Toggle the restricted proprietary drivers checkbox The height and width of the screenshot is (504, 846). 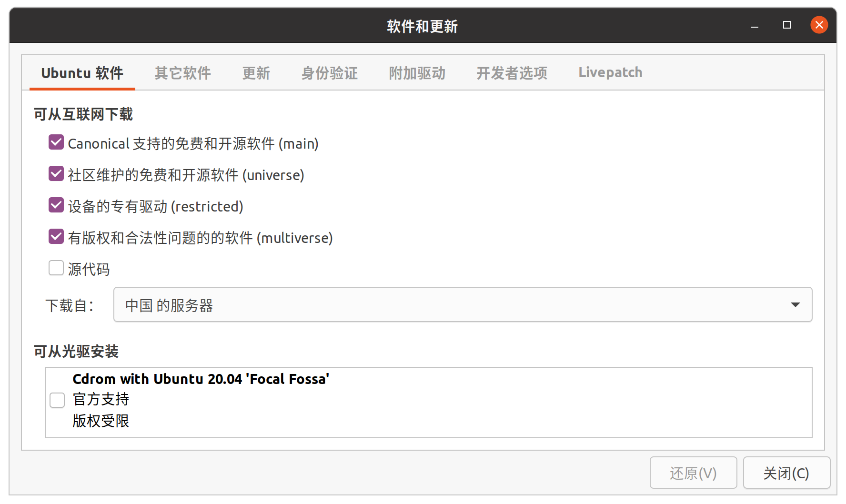point(56,205)
